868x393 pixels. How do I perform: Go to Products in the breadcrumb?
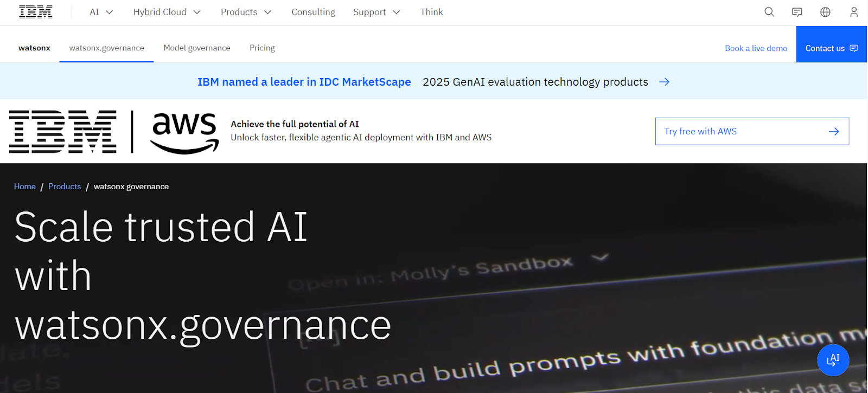(65, 186)
